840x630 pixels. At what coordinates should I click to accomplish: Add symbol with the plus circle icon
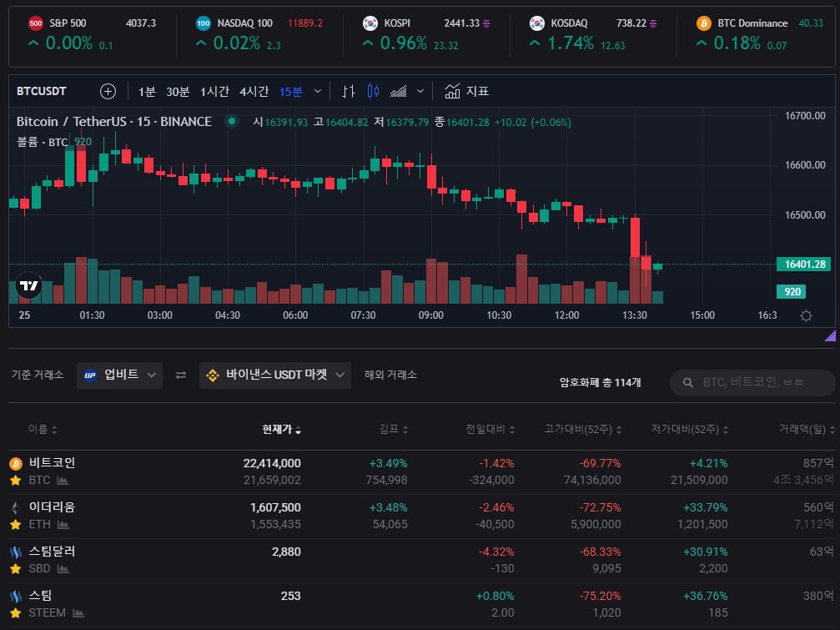(x=108, y=92)
